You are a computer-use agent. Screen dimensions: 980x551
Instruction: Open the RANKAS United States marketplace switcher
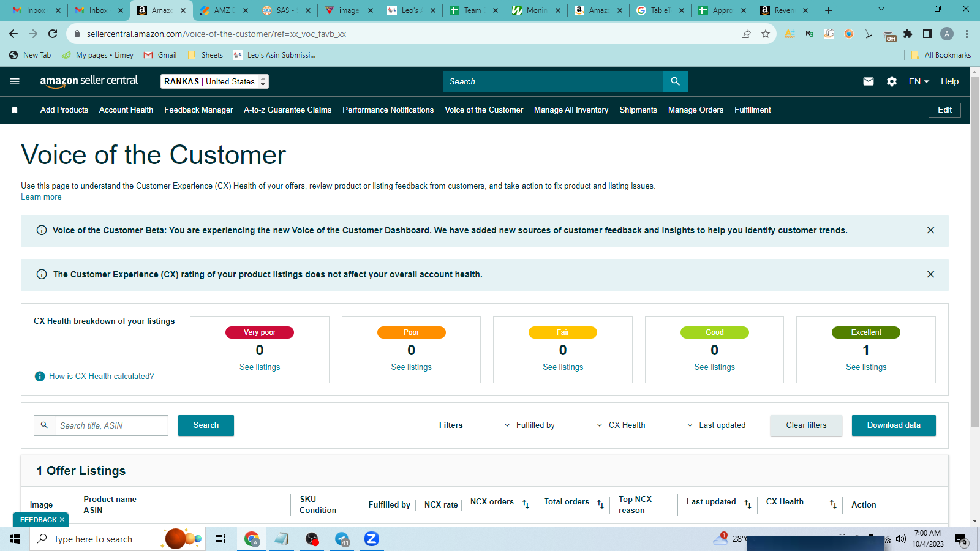point(214,81)
